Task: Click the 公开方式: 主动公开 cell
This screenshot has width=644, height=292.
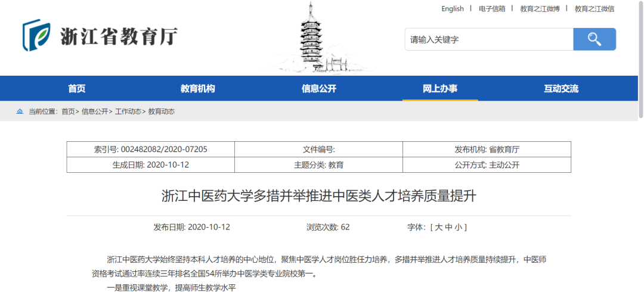Action: pos(487,165)
